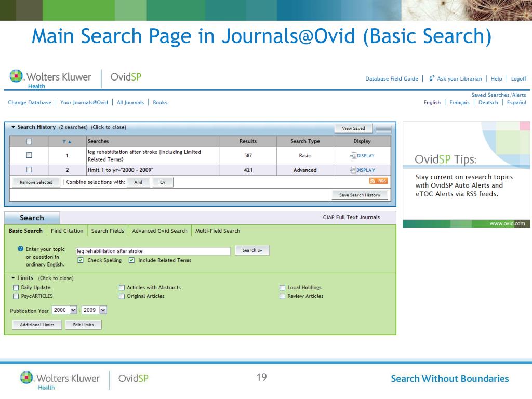
Task: Select checkbox for search row 1
Action: [29, 155]
